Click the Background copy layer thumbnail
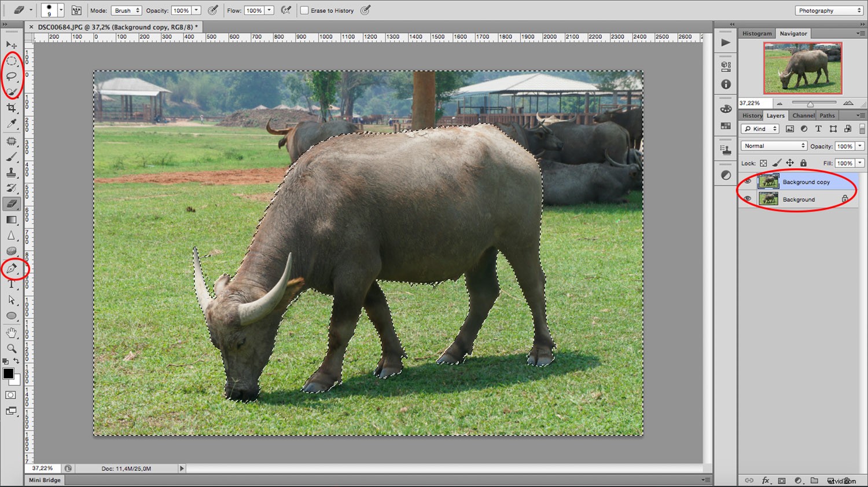 [770, 181]
